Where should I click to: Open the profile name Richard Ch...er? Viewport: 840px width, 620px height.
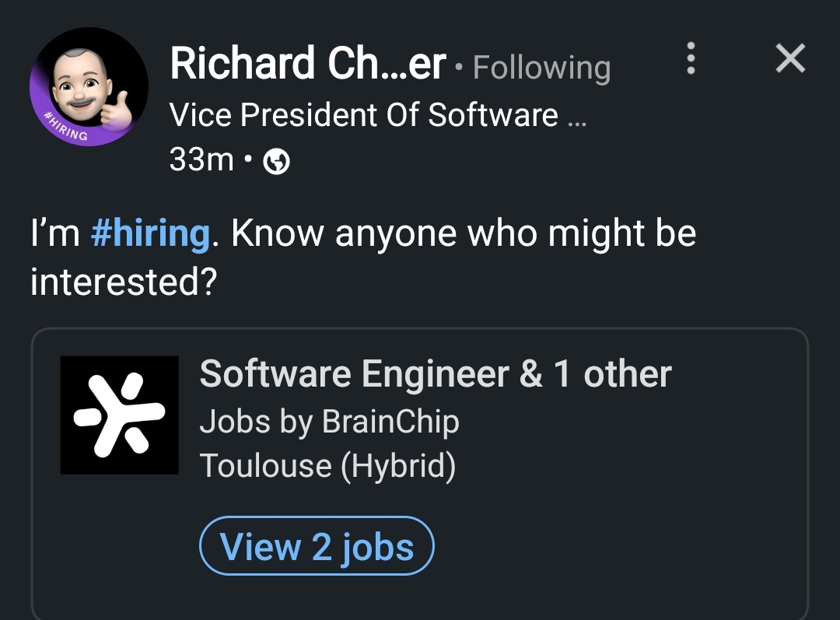click(308, 64)
